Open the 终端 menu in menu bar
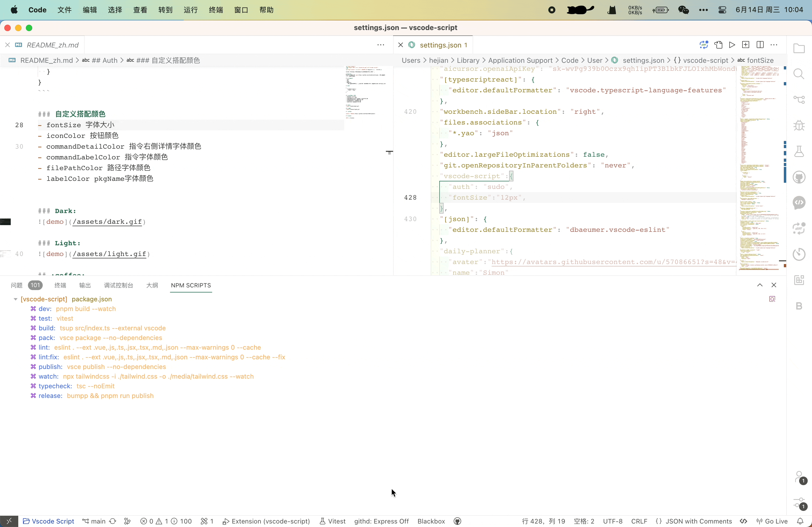The height and width of the screenshot is (527, 812). point(216,10)
